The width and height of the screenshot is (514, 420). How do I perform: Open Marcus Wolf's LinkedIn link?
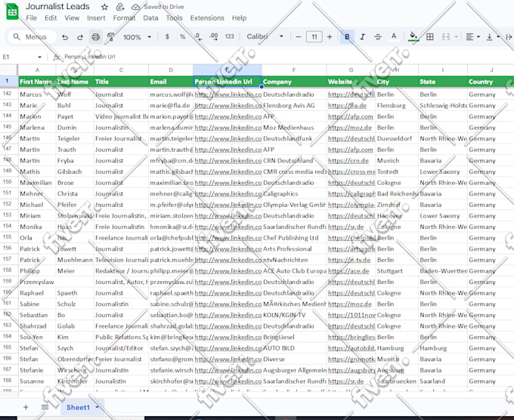click(x=228, y=94)
